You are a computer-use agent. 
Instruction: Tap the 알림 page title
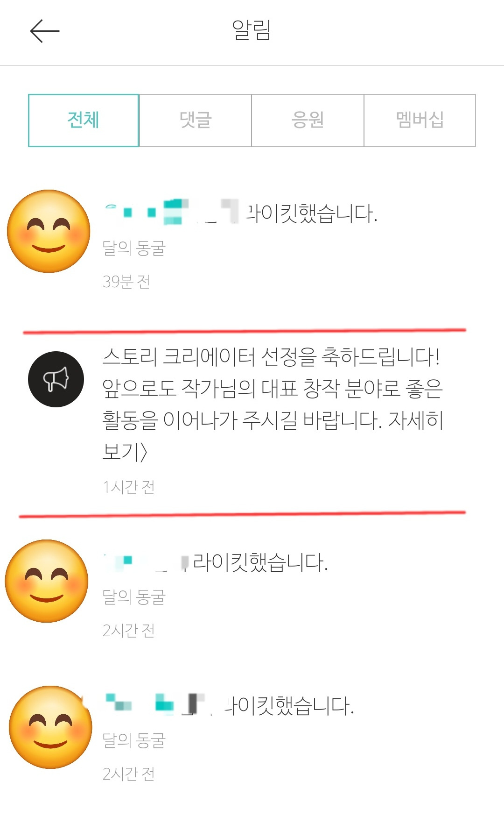[252, 30]
